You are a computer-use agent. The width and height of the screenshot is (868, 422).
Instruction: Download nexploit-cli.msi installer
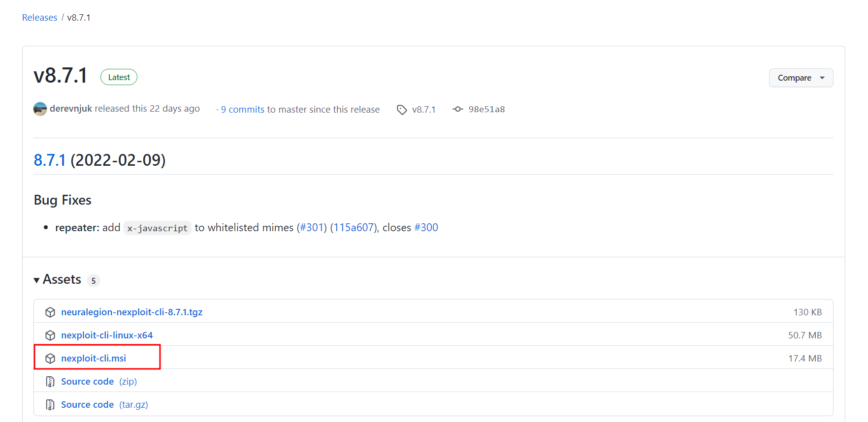[94, 359]
